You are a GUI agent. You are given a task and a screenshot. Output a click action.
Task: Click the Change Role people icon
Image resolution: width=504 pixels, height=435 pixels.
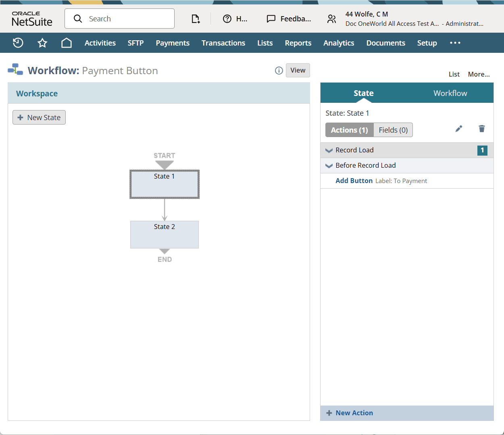[331, 19]
